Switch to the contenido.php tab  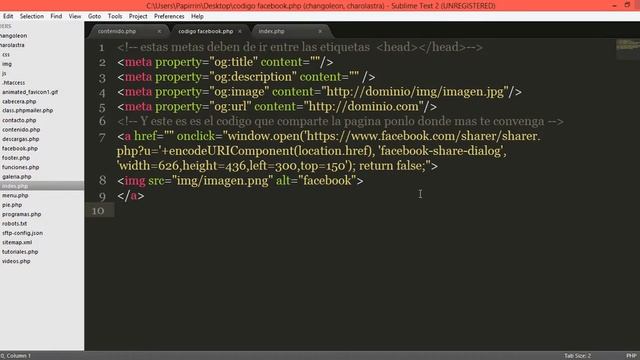coord(117,31)
